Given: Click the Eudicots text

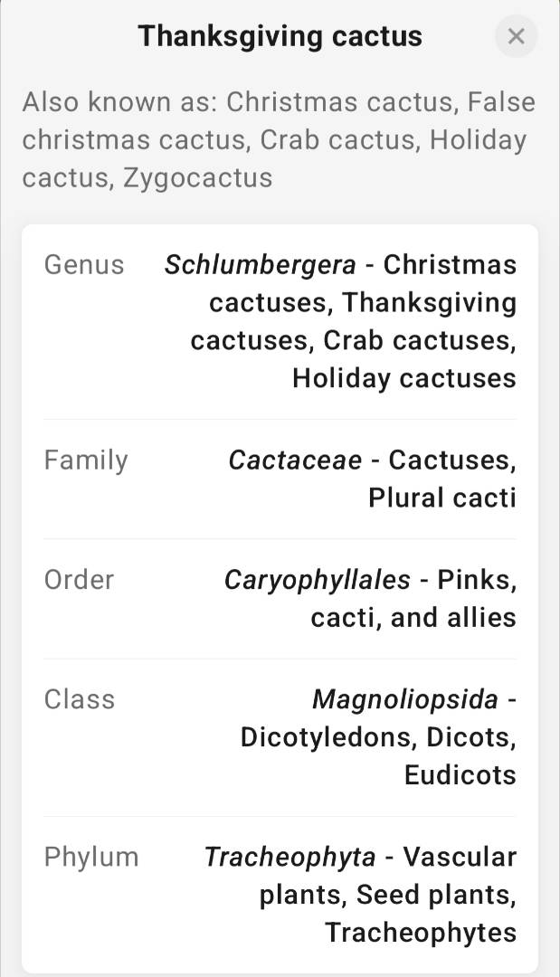Looking at the screenshot, I should pos(460,775).
